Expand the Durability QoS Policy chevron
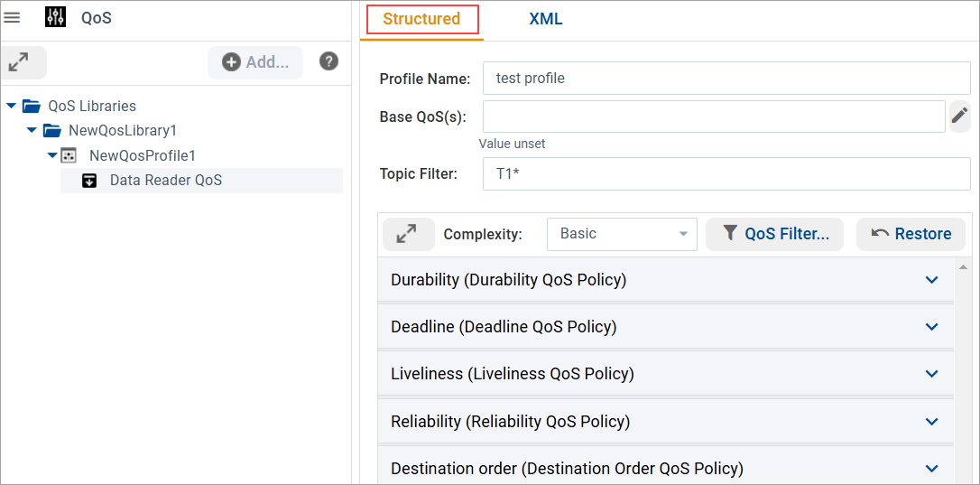Screen dimensions: 980x485 click(931, 280)
